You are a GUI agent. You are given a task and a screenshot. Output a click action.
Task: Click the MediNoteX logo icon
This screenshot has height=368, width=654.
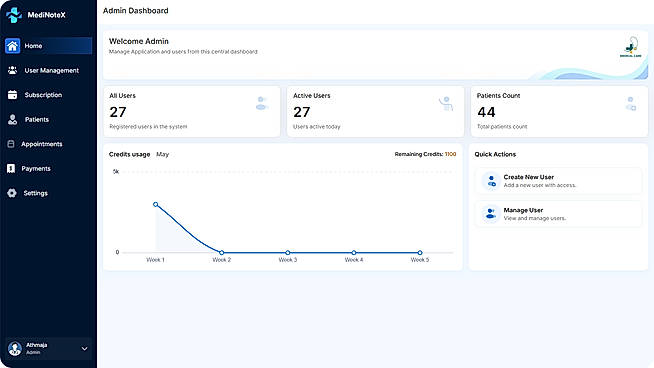pos(14,15)
